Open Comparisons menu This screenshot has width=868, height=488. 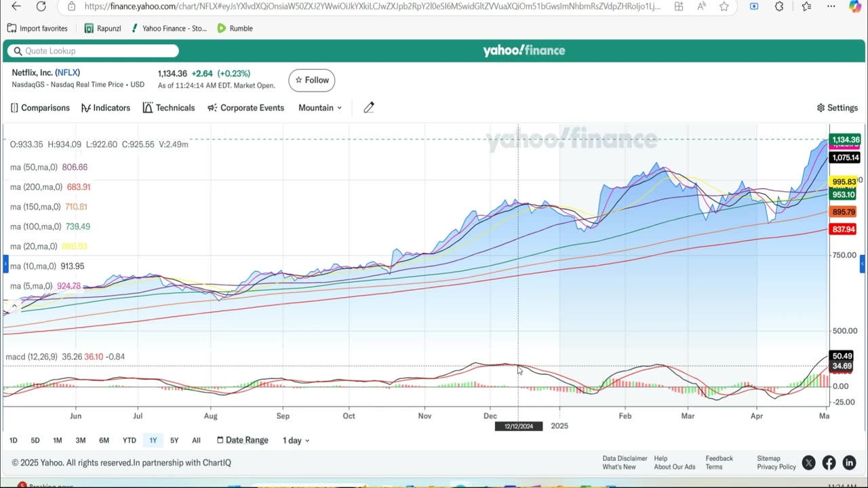coord(40,108)
